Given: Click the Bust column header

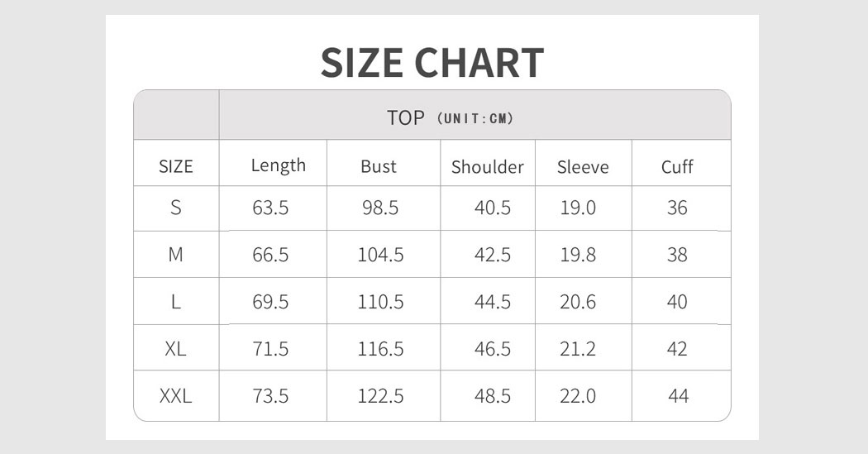Looking at the screenshot, I should coord(379,167).
